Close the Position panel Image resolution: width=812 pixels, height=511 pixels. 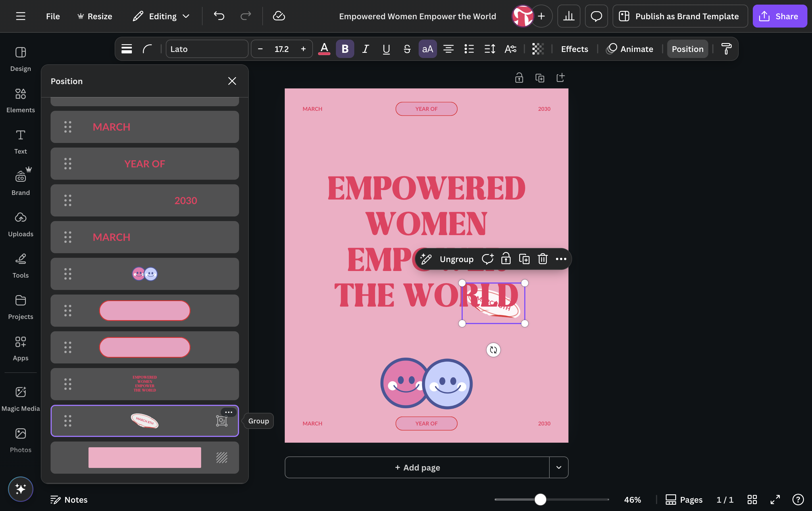(232, 81)
